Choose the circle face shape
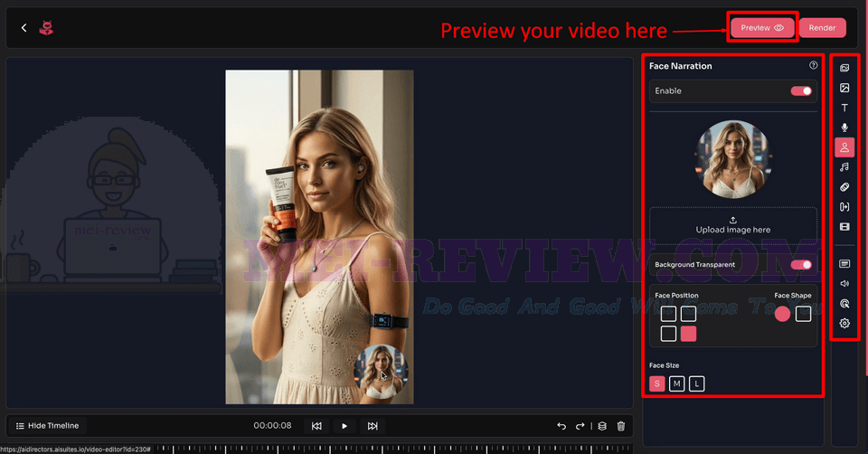Viewport: 868px width, 454px height. pyautogui.click(x=782, y=314)
